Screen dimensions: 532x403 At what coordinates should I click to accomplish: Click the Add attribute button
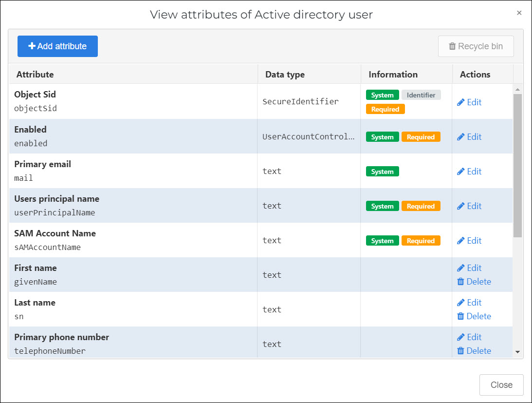pyautogui.click(x=57, y=46)
